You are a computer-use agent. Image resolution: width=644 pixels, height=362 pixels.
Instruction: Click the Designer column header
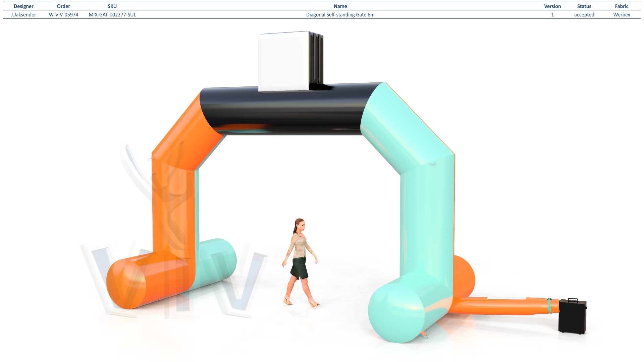click(23, 6)
